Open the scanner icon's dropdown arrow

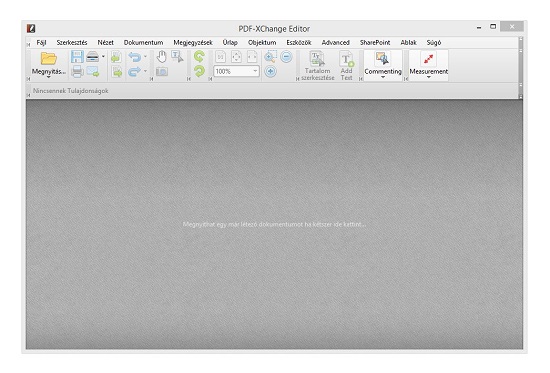coord(103,56)
